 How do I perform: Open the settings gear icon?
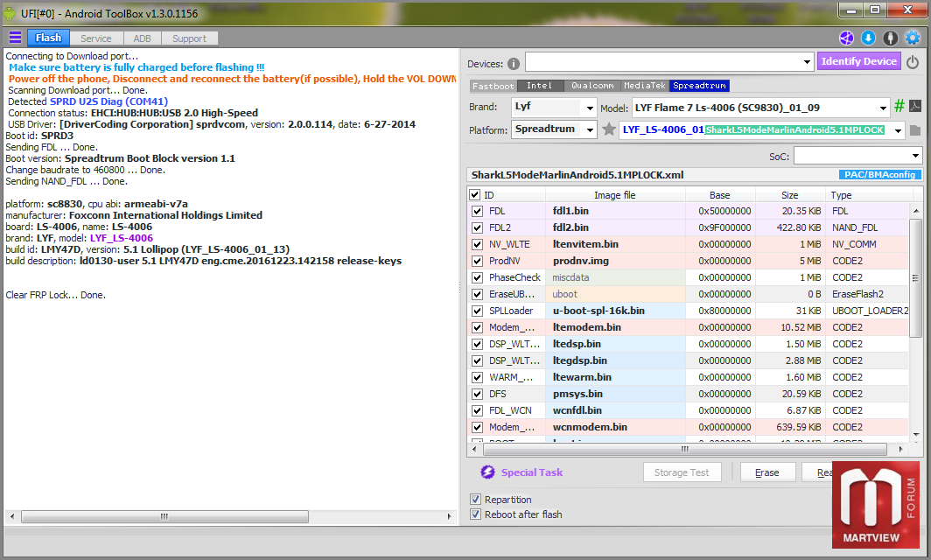(x=913, y=38)
